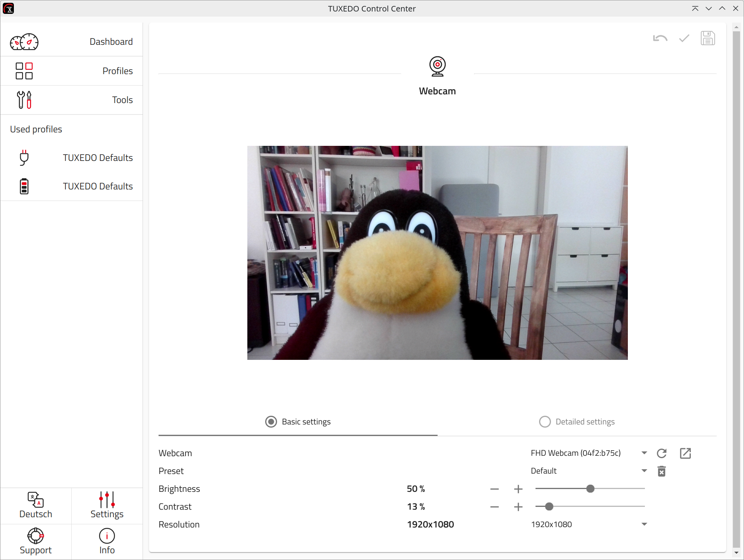Screen dimensions: 744x560
Task: Click the apply checkmark icon
Action: pos(684,38)
